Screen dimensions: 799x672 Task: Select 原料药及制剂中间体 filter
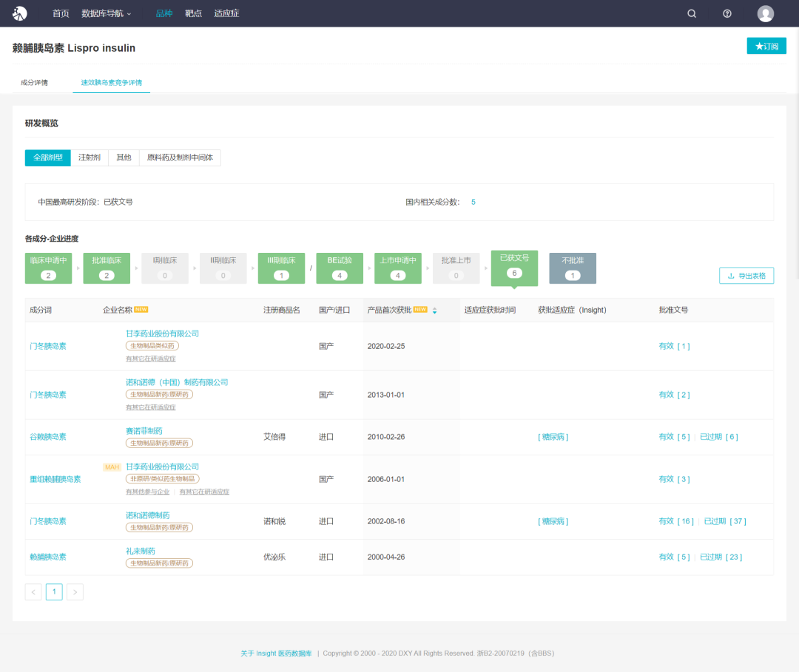pyautogui.click(x=180, y=157)
